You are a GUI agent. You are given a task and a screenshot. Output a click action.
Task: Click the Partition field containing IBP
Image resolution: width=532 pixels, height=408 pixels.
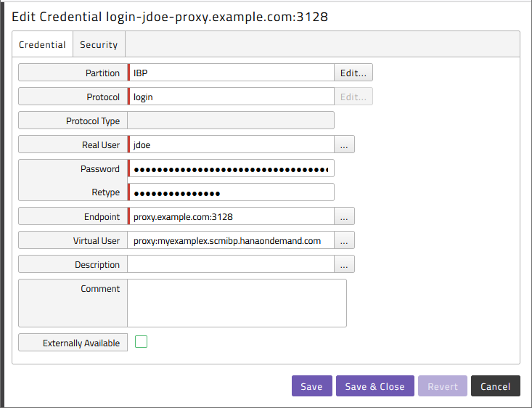click(x=231, y=73)
